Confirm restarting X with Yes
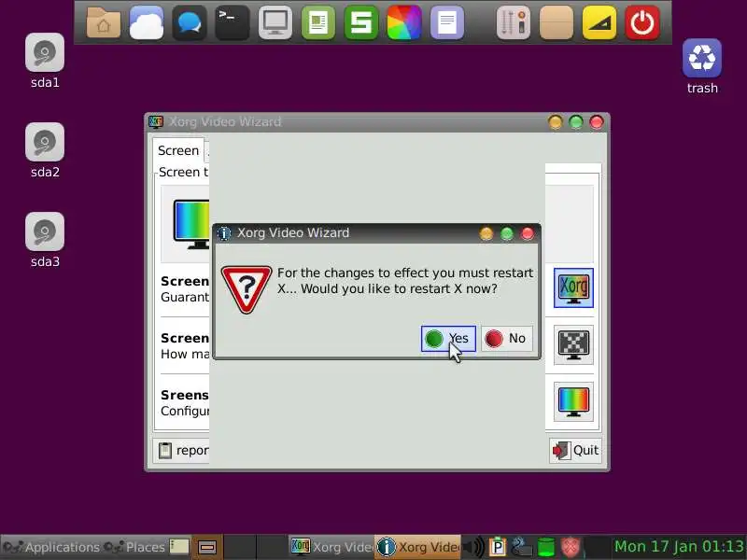Viewport: 747px width, 560px height. [448, 339]
